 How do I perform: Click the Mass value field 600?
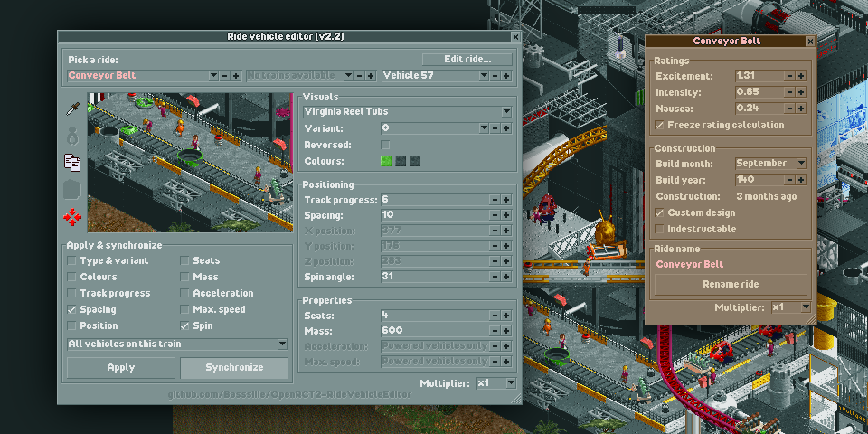click(435, 331)
